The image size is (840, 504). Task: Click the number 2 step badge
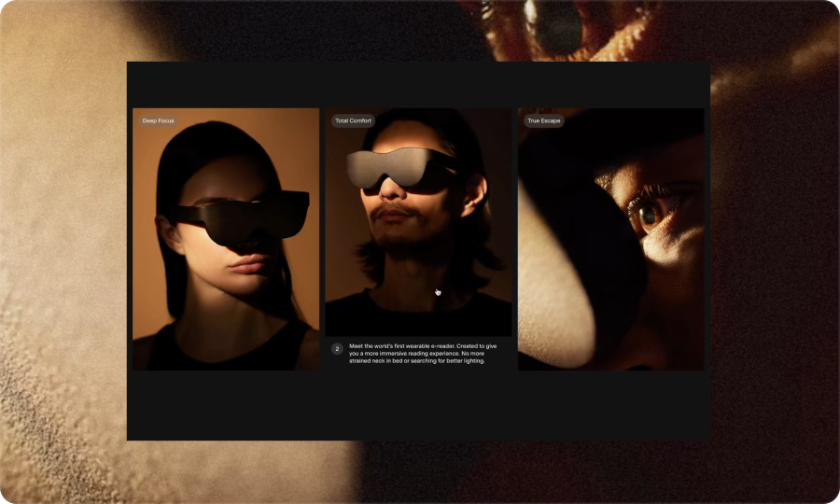point(337,349)
